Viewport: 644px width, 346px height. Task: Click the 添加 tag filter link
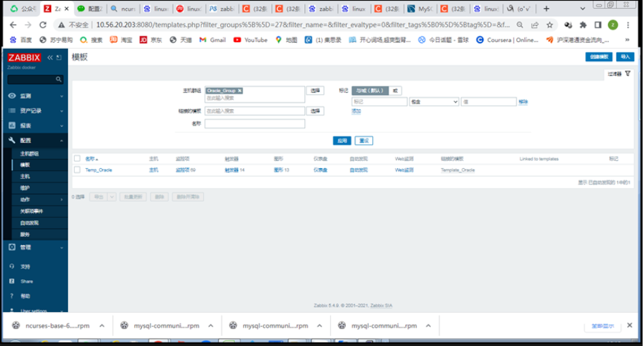click(356, 111)
